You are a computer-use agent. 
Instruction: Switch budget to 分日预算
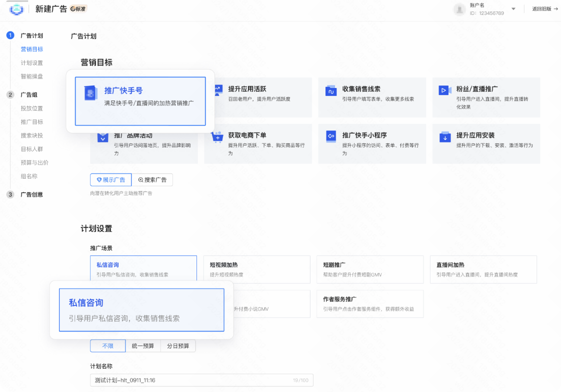[178, 345]
